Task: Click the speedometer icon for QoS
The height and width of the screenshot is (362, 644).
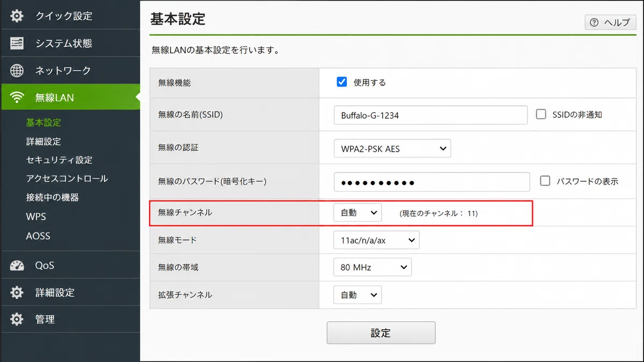Action: (x=17, y=265)
